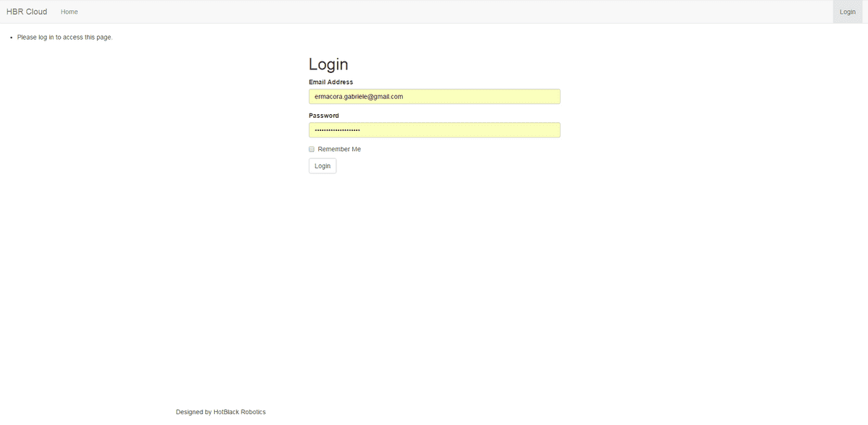Screen dimensions: 868x425
Task: Select Login in the top navigation bar
Action: pos(847,12)
